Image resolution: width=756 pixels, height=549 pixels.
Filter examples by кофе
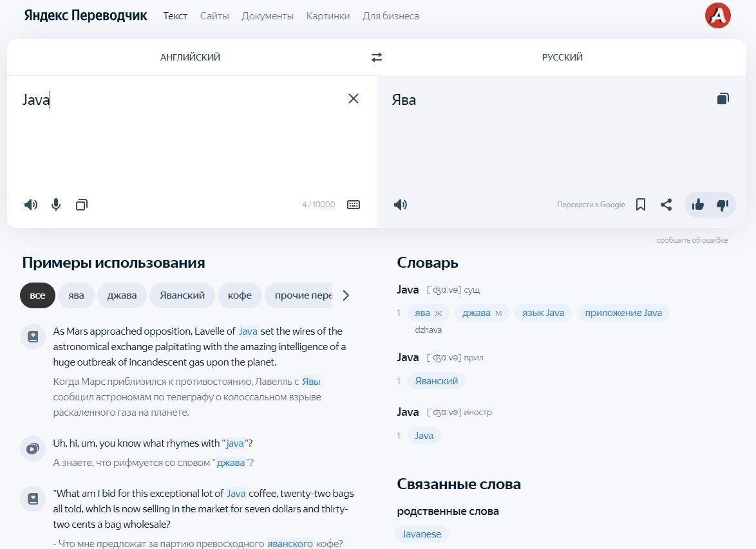coord(240,295)
